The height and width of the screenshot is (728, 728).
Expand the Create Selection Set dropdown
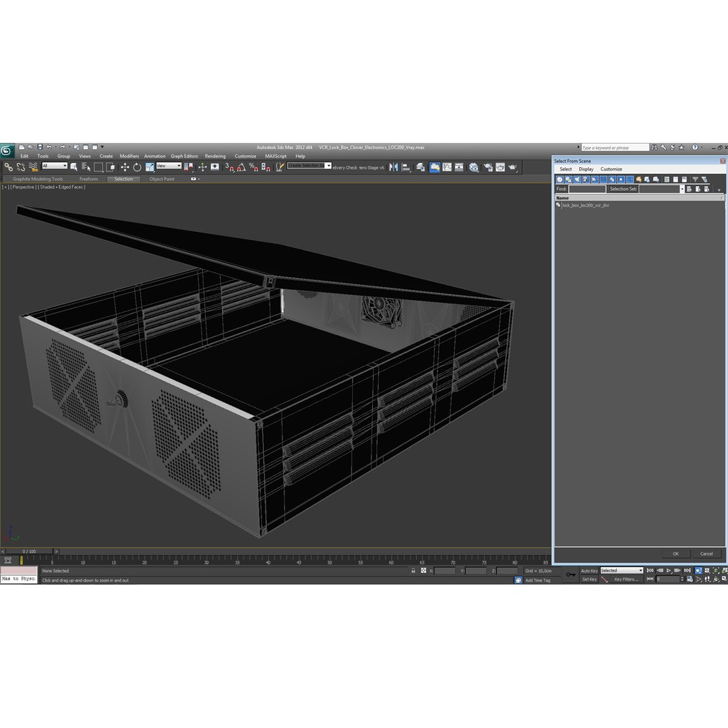pos(328,166)
